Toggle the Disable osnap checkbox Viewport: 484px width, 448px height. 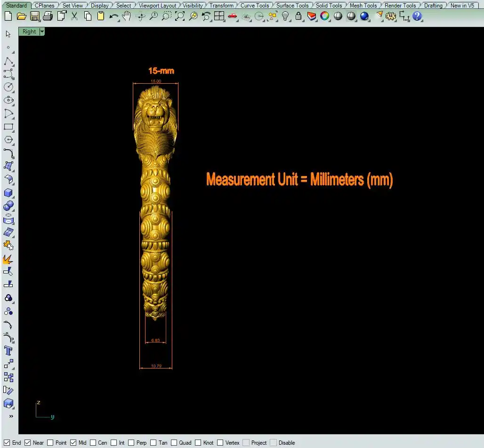[x=274, y=442]
